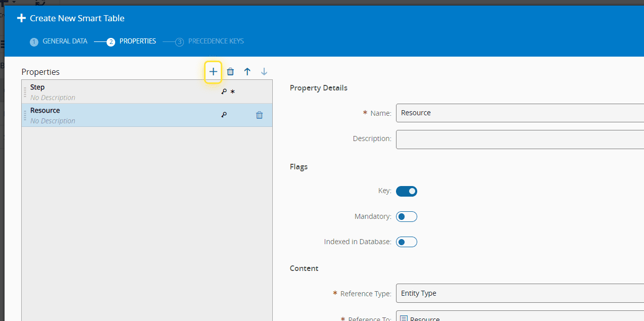The height and width of the screenshot is (321, 644).
Task: Select the Properties wizard step
Action: pos(131,41)
